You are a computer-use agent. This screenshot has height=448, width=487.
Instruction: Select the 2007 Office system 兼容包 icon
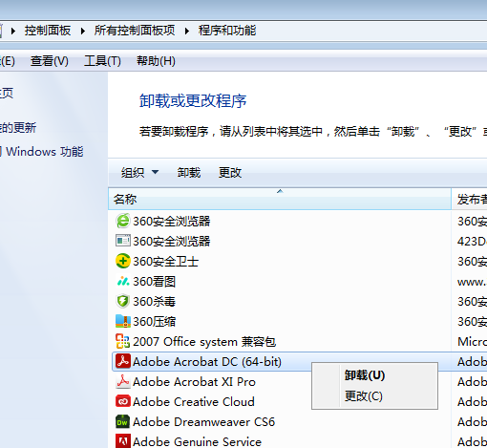click(122, 341)
